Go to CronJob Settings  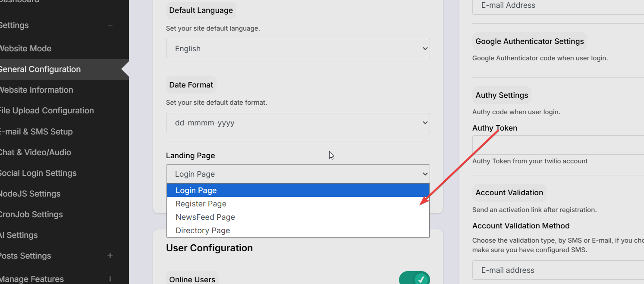31,215
